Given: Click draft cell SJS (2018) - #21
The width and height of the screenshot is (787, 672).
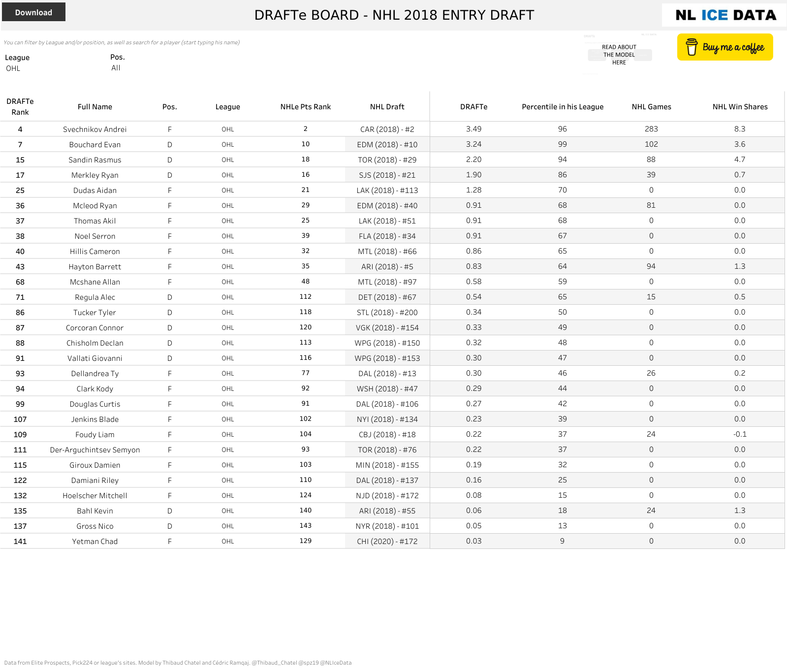Looking at the screenshot, I should (x=387, y=175).
